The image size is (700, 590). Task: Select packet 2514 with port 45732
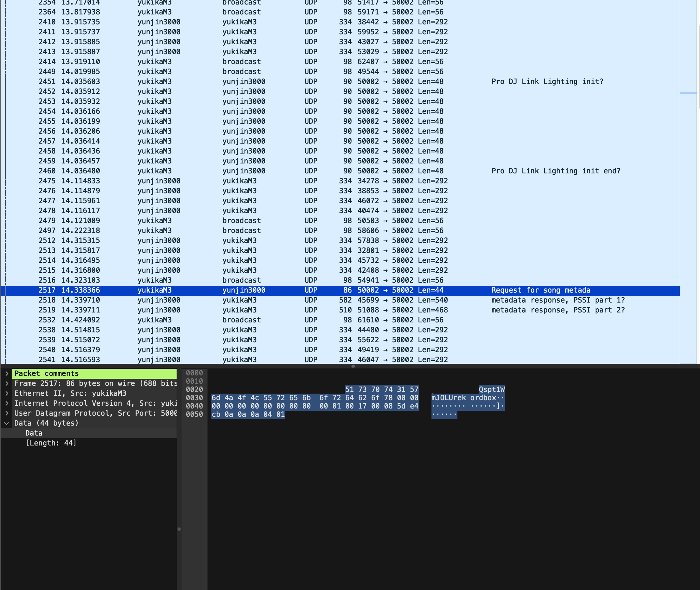(x=340, y=261)
